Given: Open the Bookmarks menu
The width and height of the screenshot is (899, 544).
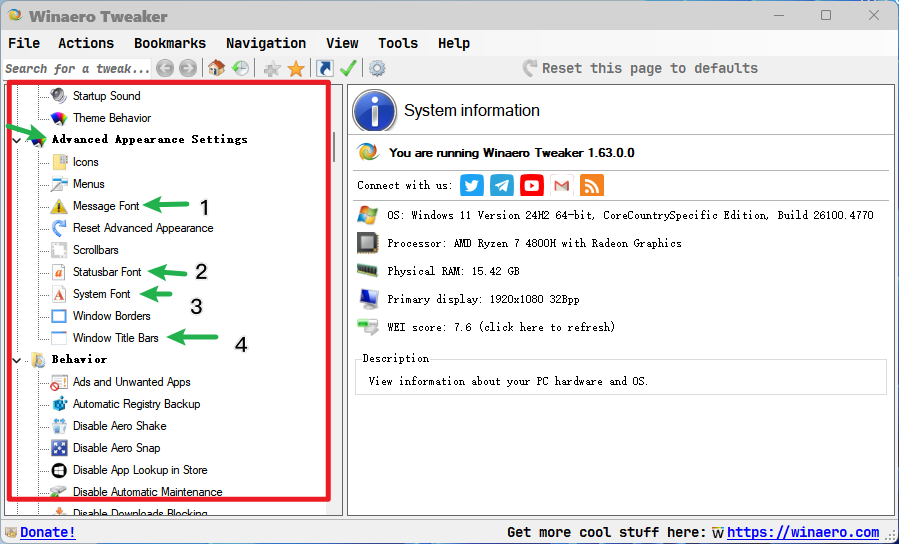Looking at the screenshot, I should pos(169,43).
